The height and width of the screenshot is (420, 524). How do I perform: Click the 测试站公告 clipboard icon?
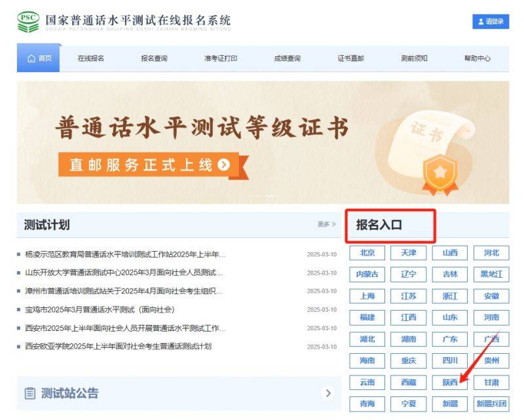[29, 393]
